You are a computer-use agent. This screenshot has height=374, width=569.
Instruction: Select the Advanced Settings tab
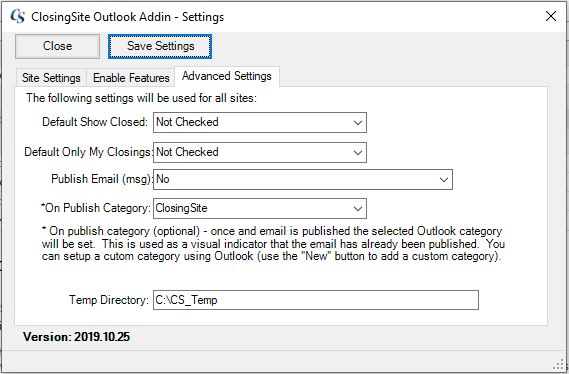coord(227,76)
